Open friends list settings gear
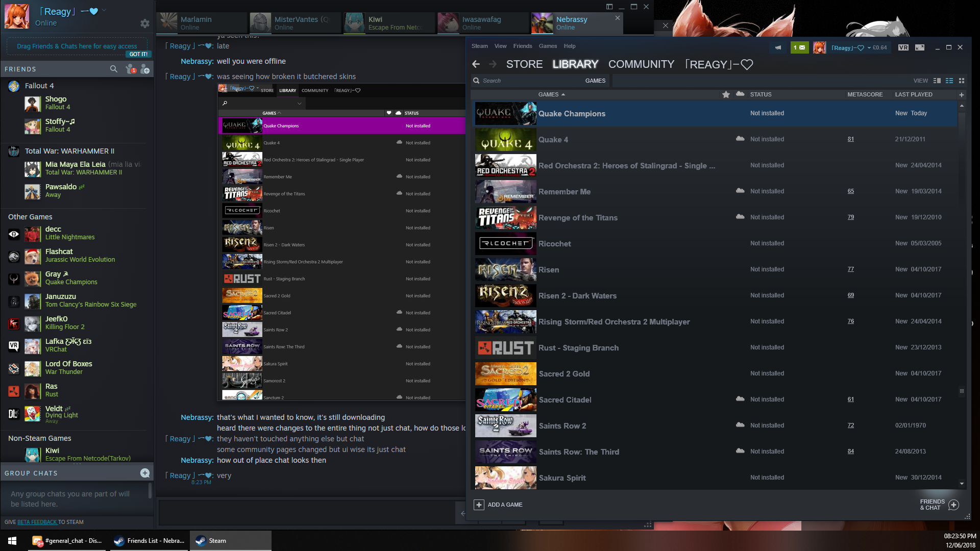The height and width of the screenshot is (551, 980). [145, 23]
